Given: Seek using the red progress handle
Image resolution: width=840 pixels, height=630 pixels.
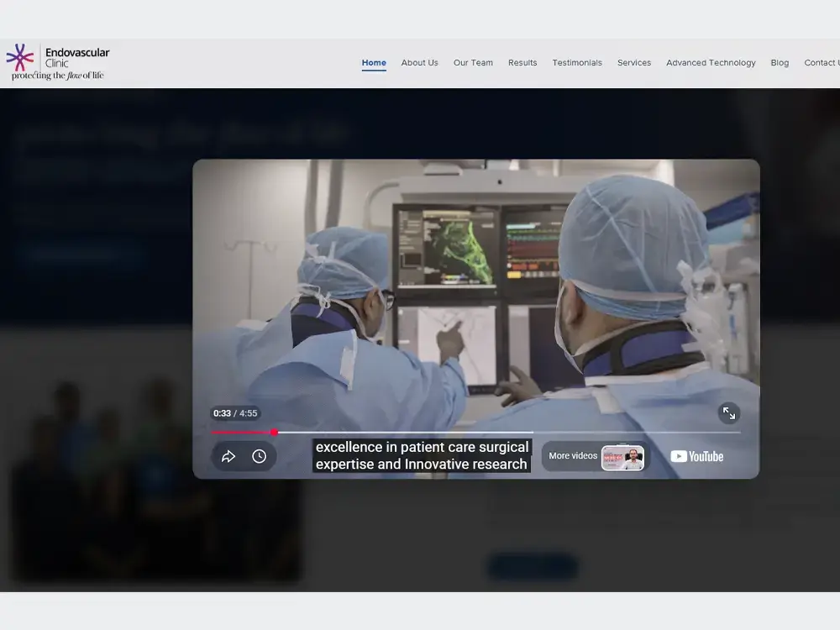Looking at the screenshot, I should tap(274, 432).
